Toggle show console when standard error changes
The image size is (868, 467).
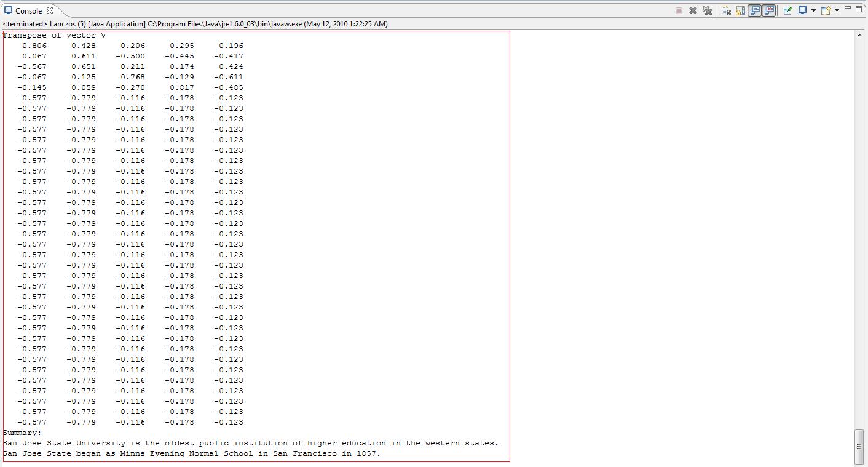click(x=768, y=10)
